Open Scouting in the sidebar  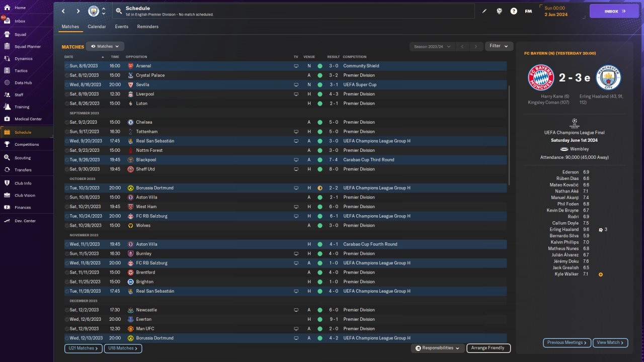coord(26,158)
